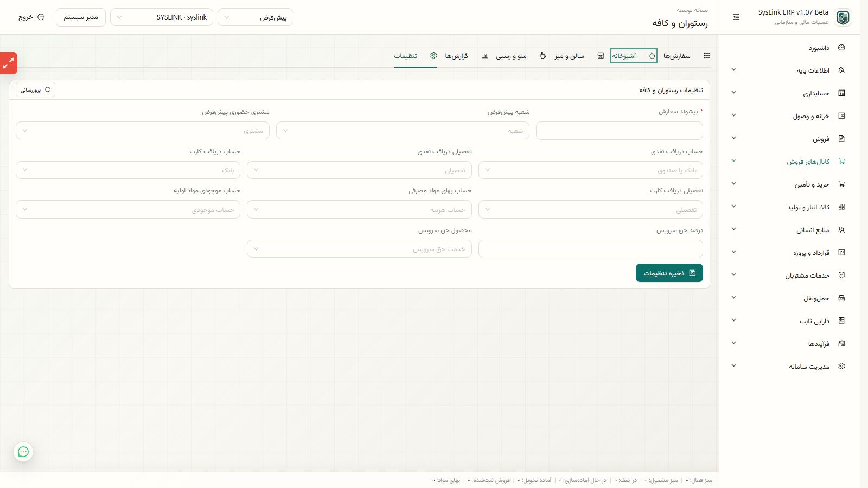Open the شعبه پیش‌فرض dropdown
Screen dimensions: 868x488
(403, 131)
